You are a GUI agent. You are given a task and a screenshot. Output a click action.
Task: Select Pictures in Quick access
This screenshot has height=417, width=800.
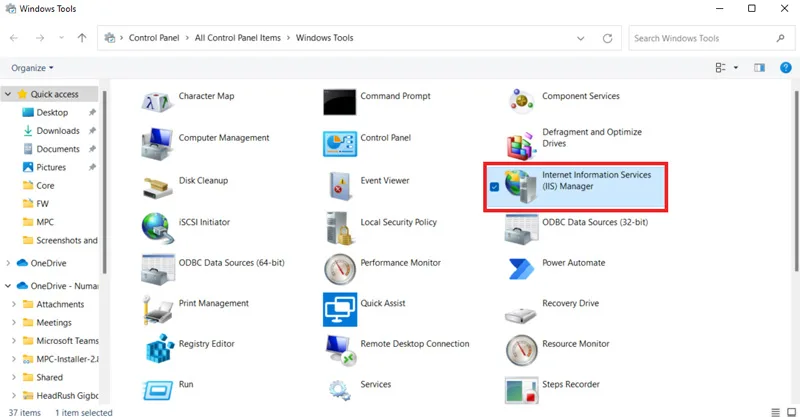(51, 167)
